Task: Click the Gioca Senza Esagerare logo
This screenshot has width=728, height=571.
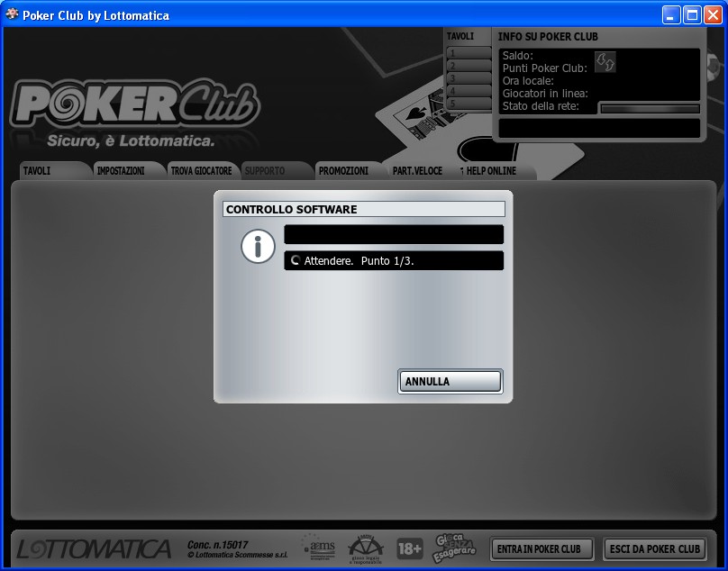Action: tap(455, 548)
